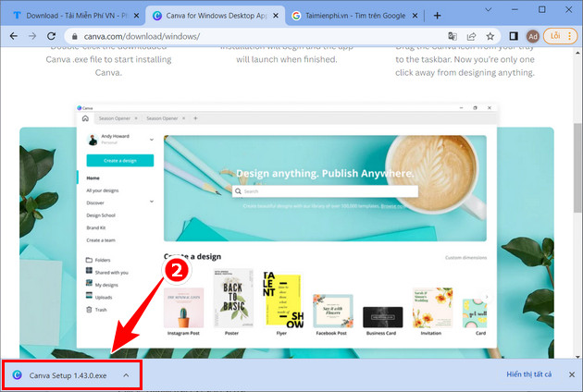
Task: Bookmark this page with the star
Action: (490, 36)
